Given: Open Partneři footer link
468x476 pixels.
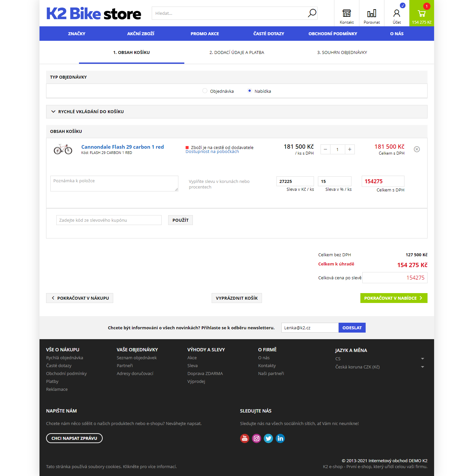Looking at the screenshot, I should [125, 365].
